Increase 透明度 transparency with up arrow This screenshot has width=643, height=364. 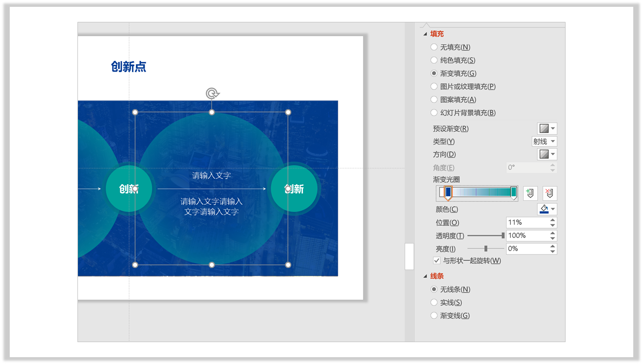pyautogui.click(x=552, y=233)
